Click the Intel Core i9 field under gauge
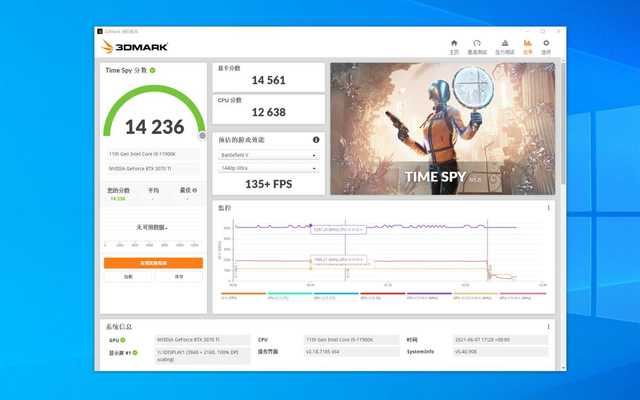The image size is (640, 400). tap(153, 154)
